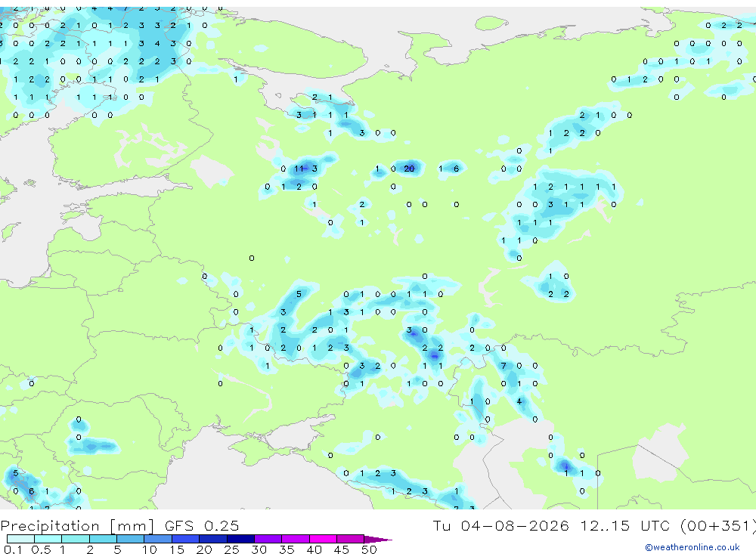Click the 0.1–0.5 mm lightest cyan legend swatch
The width and height of the screenshot is (756, 554).
20,539
